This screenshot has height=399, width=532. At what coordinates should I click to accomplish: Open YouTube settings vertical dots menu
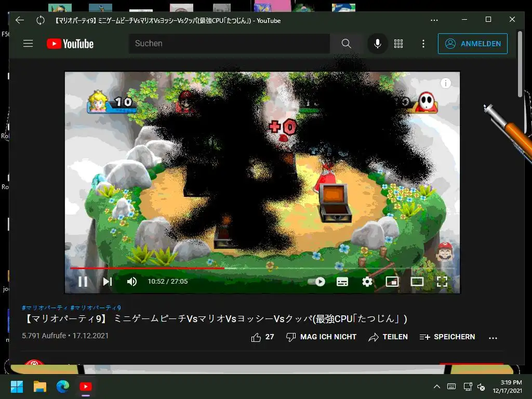click(x=423, y=44)
